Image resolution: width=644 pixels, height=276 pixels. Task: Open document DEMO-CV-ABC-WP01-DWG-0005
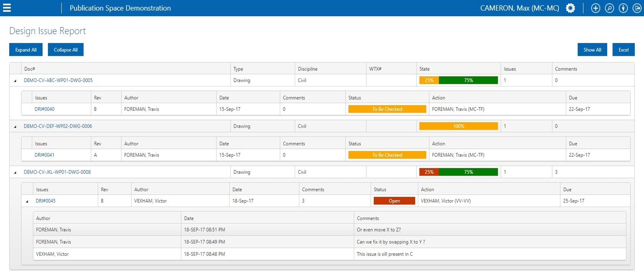point(58,80)
